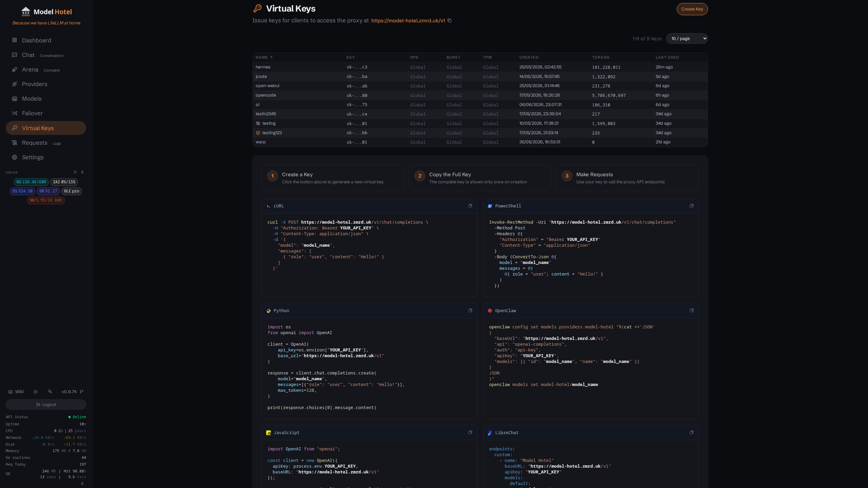Select the hermes key row

(x=480, y=67)
